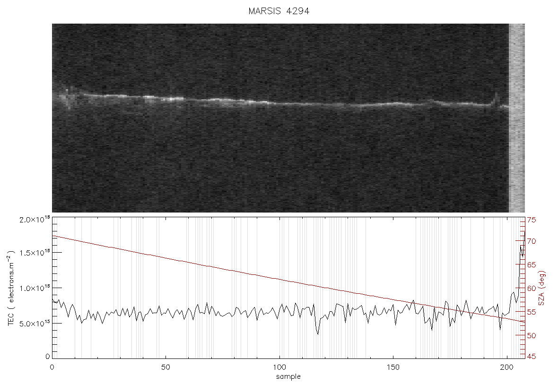
Task: Click the TEC (electrons.m-2) axis title
Action: pyautogui.click(x=11, y=288)
